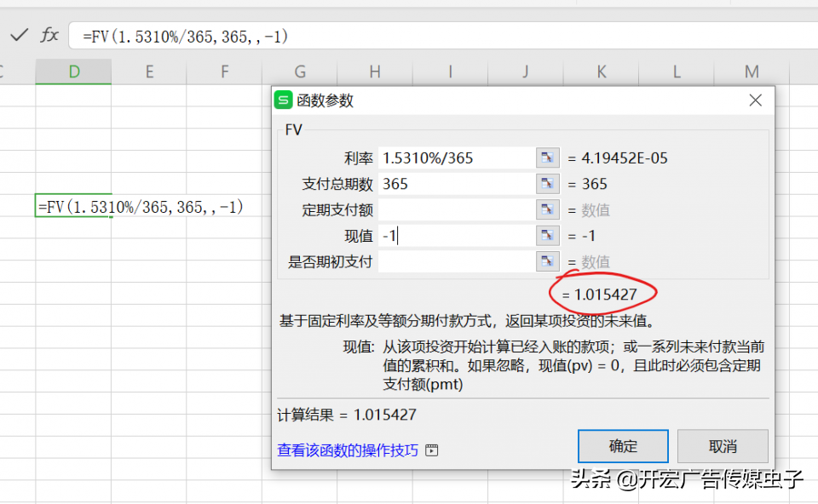Cancel the function dialog with 取消
The width and height of the screenshot is (818, 504).
[x=723, y=446]
